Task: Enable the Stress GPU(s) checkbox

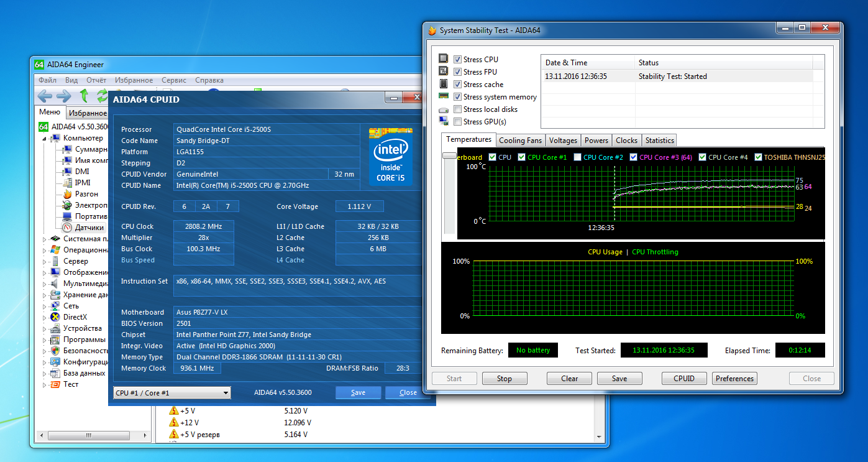Action: point(458,122)
